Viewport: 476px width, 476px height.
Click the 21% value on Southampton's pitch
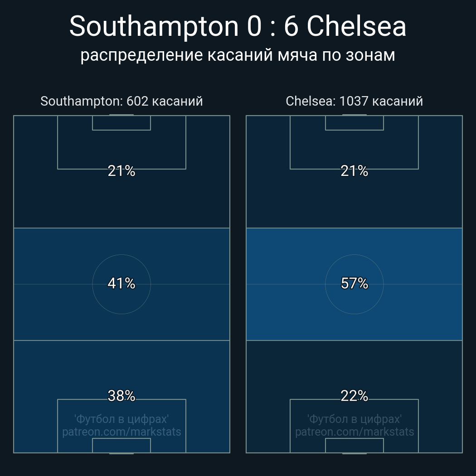coord(121,171)
